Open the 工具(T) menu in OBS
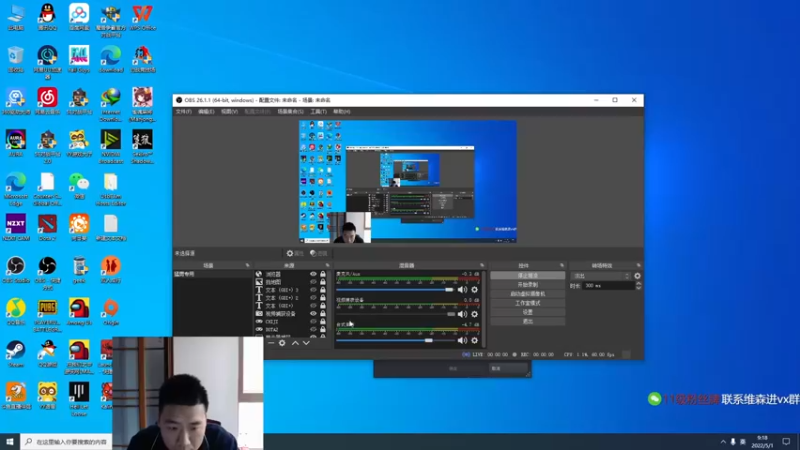Viewport: 800px width, 450px height. 318,111
